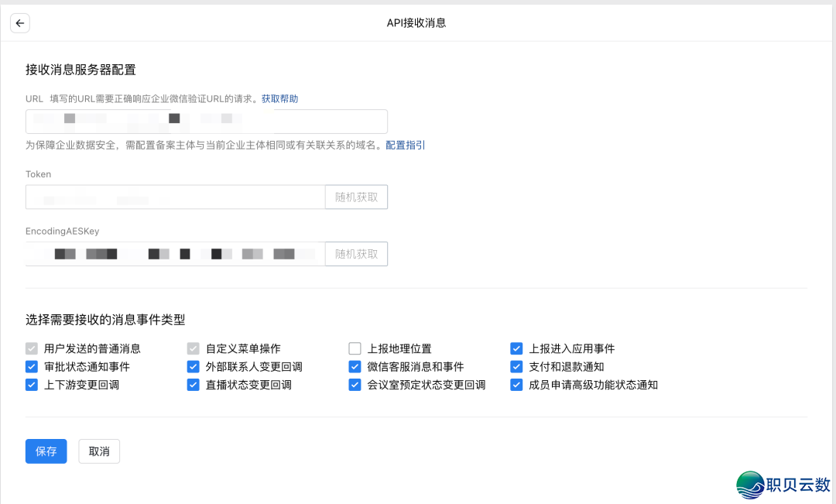Uncheck 审批状态通知事件 checkbox
This screenshot has width=836, height=504.
point(32,366)
